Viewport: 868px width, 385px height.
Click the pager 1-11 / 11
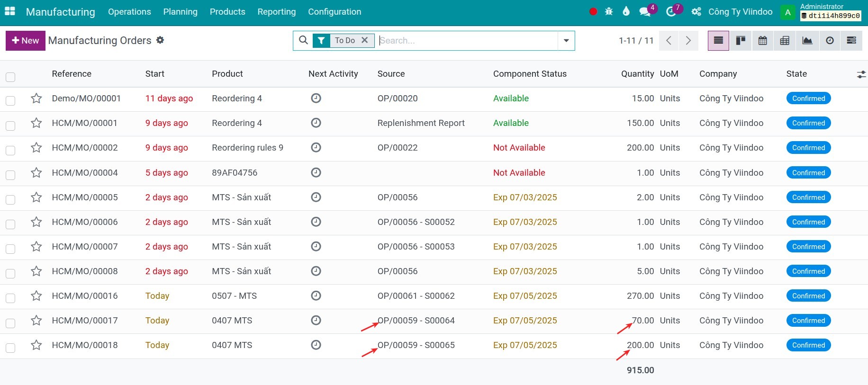click(636, 41)
